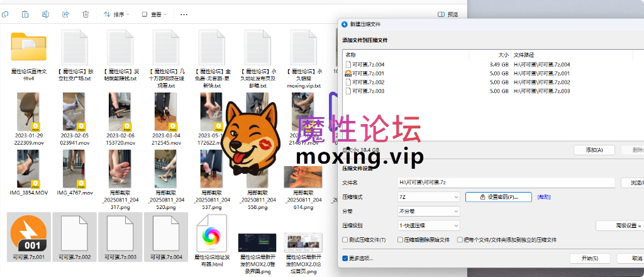Enable the 测试压缩文件(T) checkbox

(345, 240)
